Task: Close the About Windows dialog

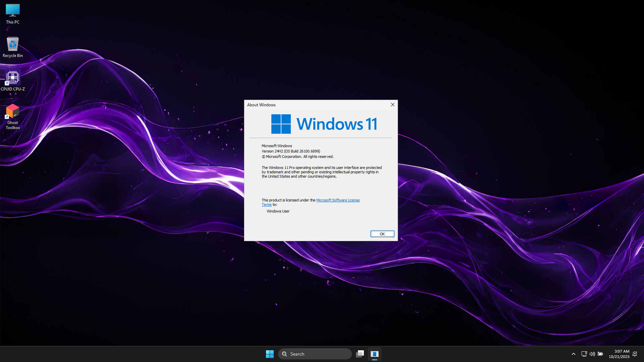Action: 392,105
